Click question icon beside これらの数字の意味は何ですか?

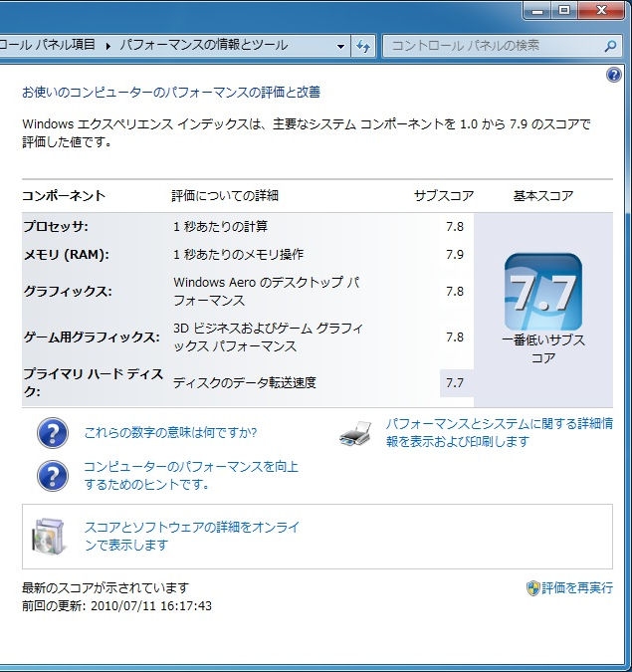click(53, 433)
